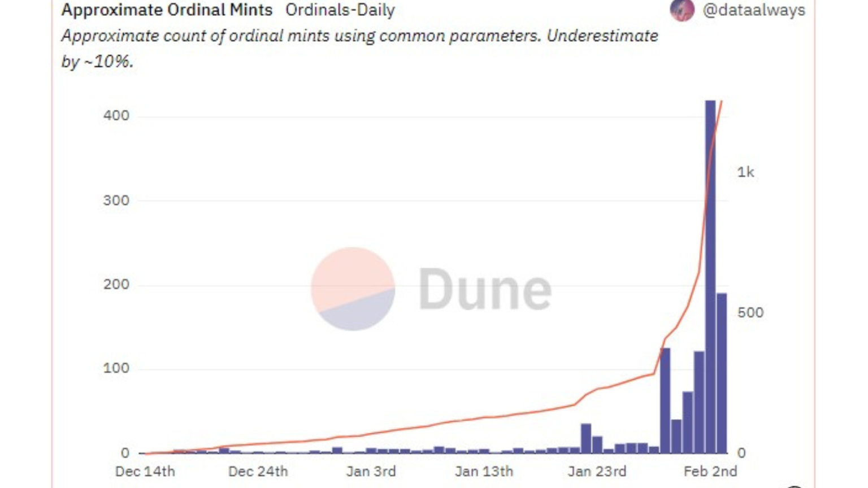Select the 200 left-axis label
Image resolution: width=868 pixels, height=488 pixels.
(x=116, y=284)
